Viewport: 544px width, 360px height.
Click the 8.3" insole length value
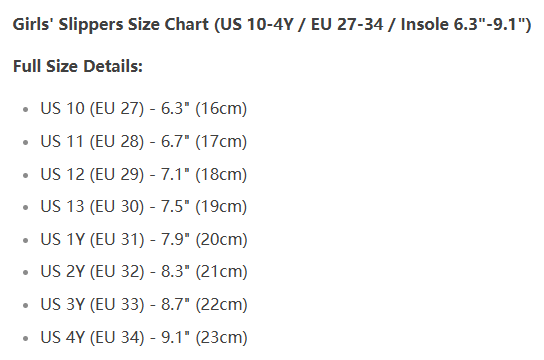coord(175,272)
